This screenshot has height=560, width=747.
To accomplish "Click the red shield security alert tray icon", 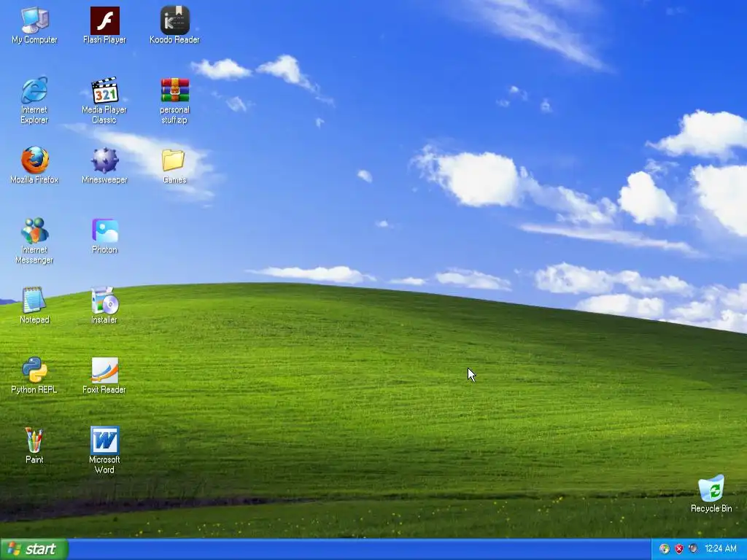I will coord(679,549).
